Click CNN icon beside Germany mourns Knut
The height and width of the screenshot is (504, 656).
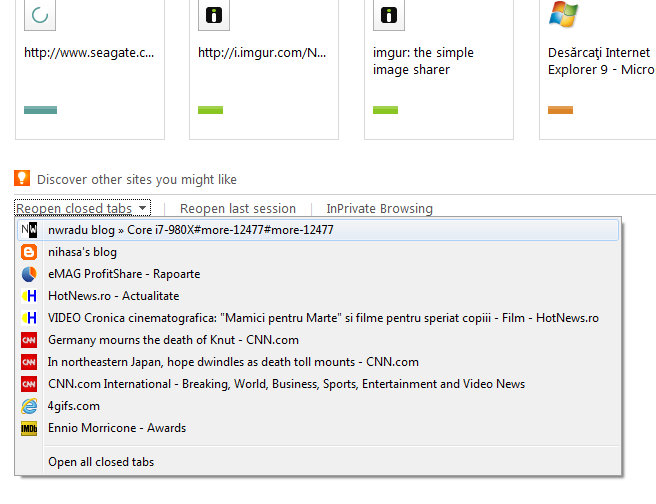click(29, 340)
